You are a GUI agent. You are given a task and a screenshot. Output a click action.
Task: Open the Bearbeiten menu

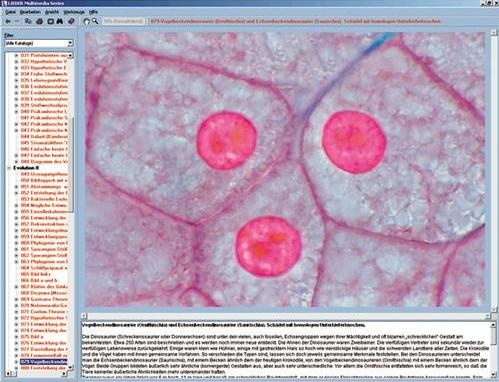(30, 12)
